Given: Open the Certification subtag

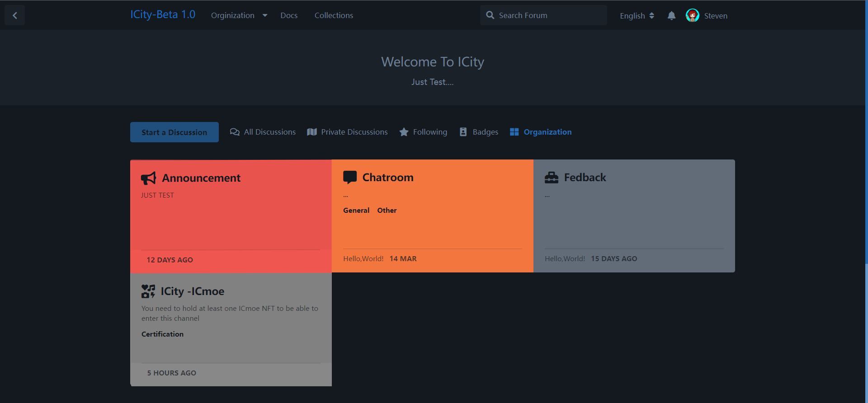Looking at the screenshot, I should tap(162, 334).
